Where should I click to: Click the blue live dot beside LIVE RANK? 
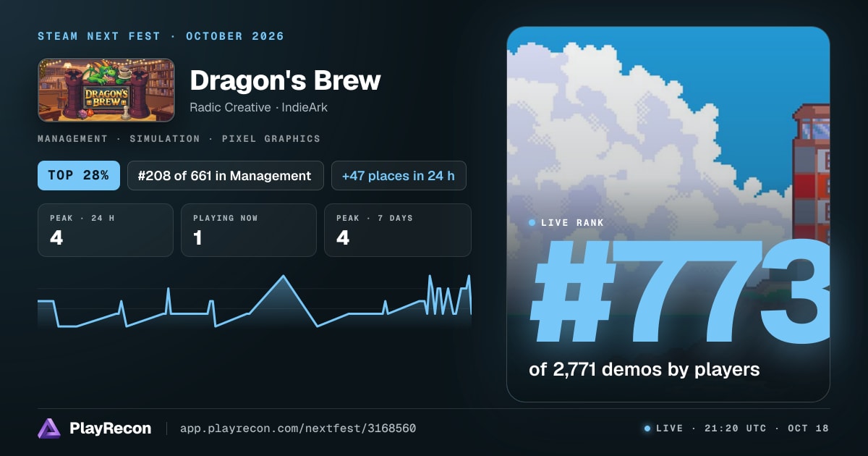532,223
